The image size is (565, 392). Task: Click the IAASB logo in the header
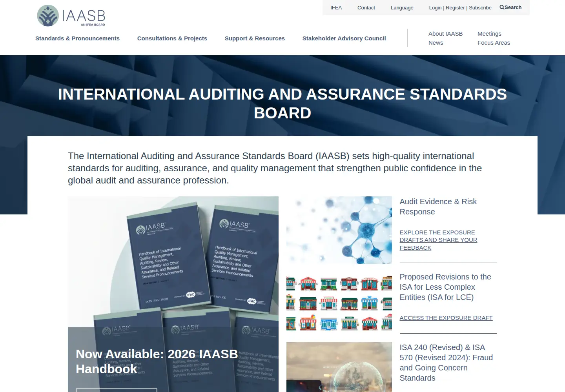[x=71, y=16]
